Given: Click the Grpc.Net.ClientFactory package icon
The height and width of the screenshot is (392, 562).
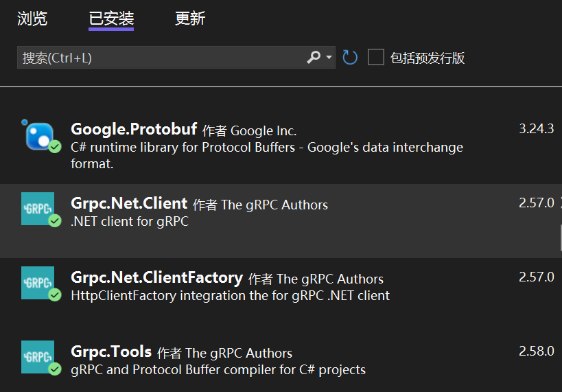Looking at the screenshot, I should 40,284.
